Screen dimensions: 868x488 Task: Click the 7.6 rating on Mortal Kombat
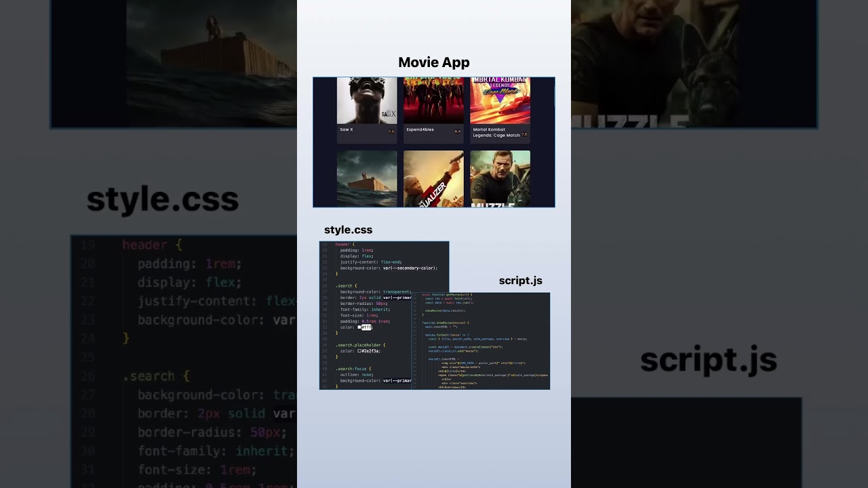pos(524,134)
